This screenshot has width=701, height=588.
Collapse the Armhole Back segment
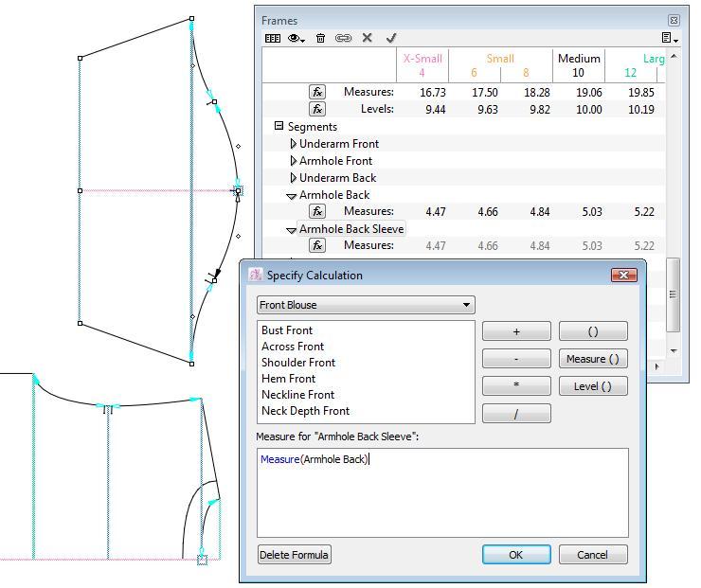[x=294, y=195]
